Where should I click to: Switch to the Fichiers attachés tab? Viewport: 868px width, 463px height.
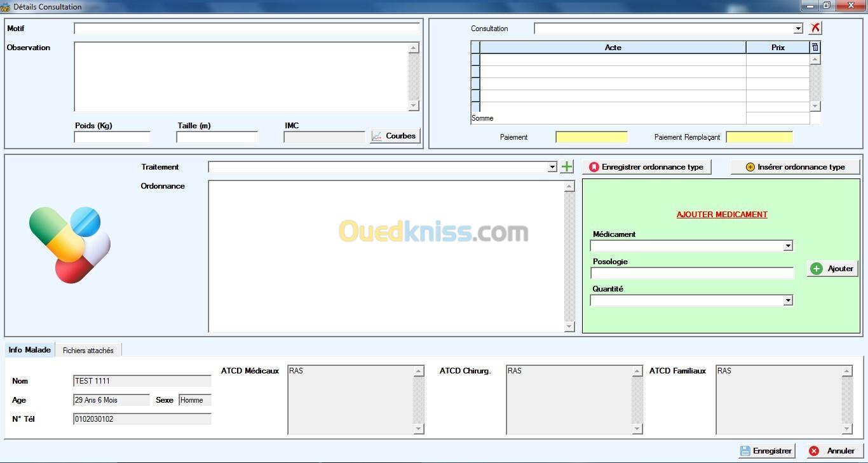pyautogui.click(x=88, y=351)
